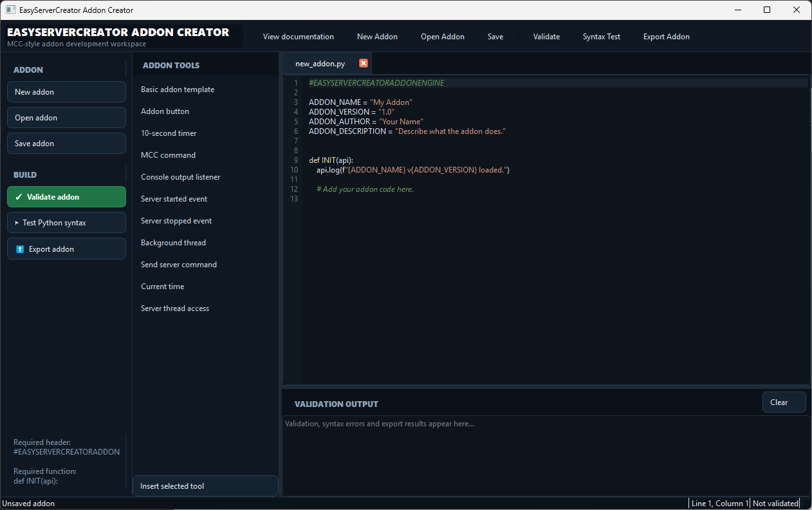Click the 'Required header' hint text
812x510 pixels.
tap(42, 442)
